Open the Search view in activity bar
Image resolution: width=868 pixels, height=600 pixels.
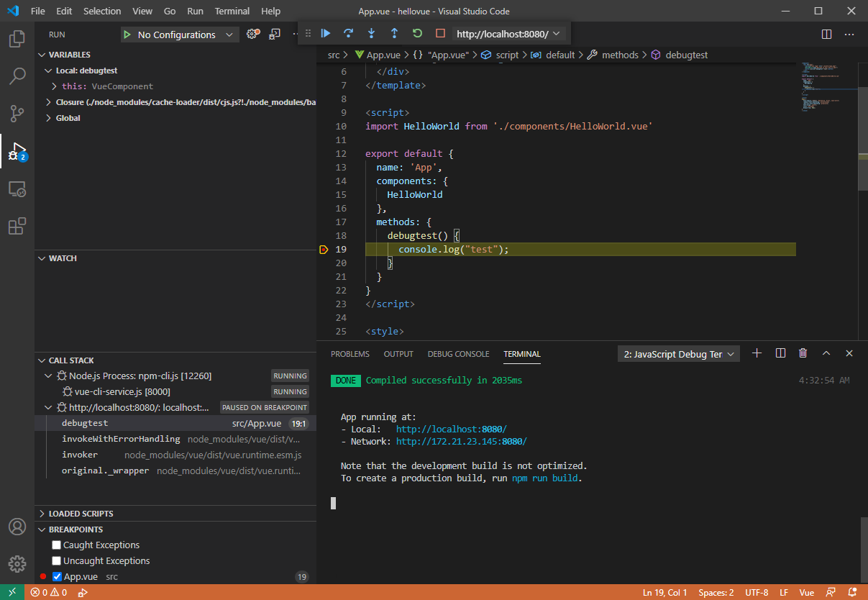17,76
